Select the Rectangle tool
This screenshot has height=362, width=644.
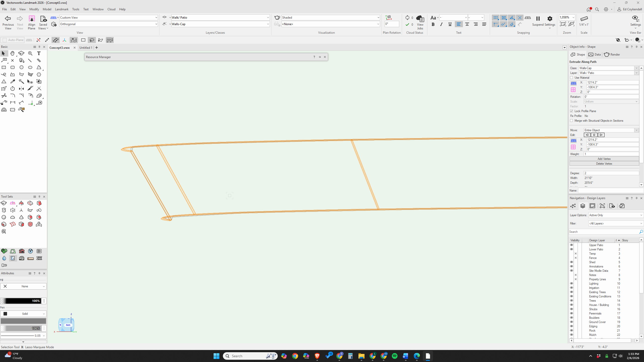pyautogui.click(x=4, y=67)
